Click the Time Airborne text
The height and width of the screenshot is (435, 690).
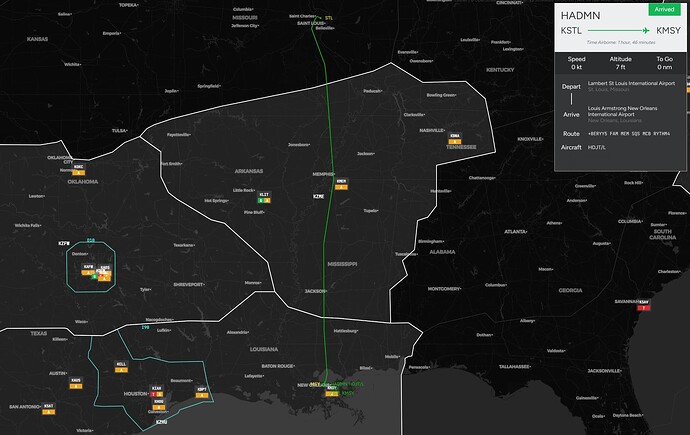621,43
